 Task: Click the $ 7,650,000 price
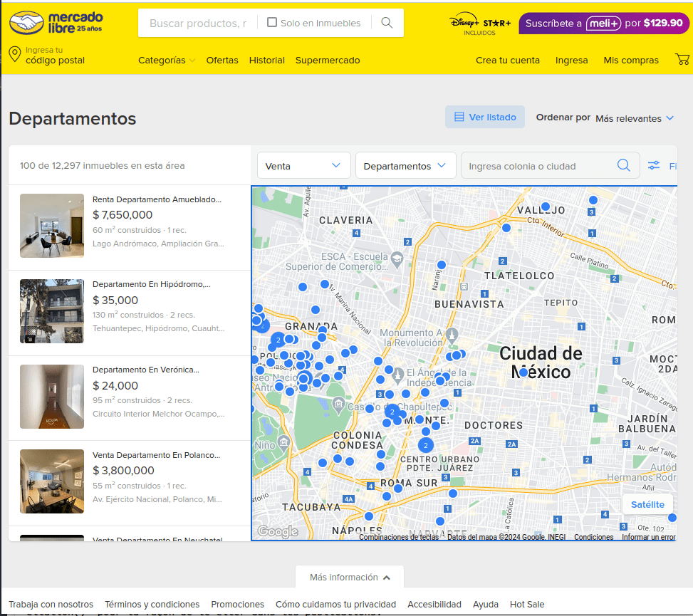tap(123, 215)
